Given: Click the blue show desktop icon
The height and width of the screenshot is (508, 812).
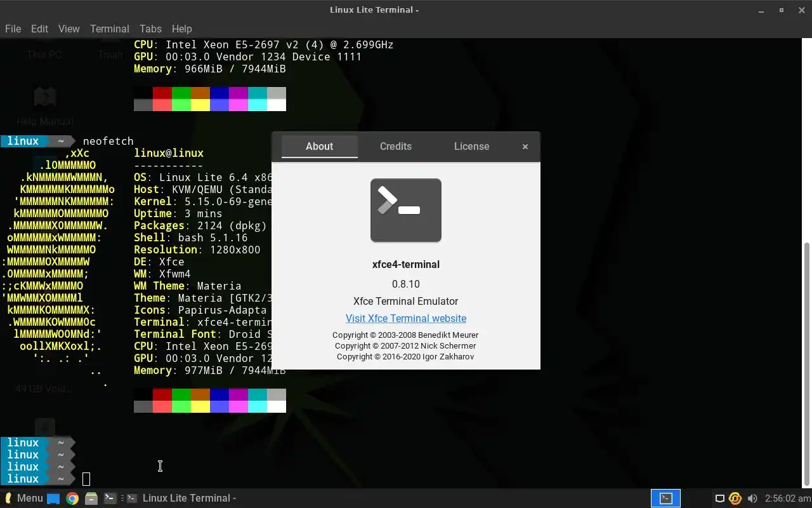Looking at the screenshot, I should click(x=53, y=498).
